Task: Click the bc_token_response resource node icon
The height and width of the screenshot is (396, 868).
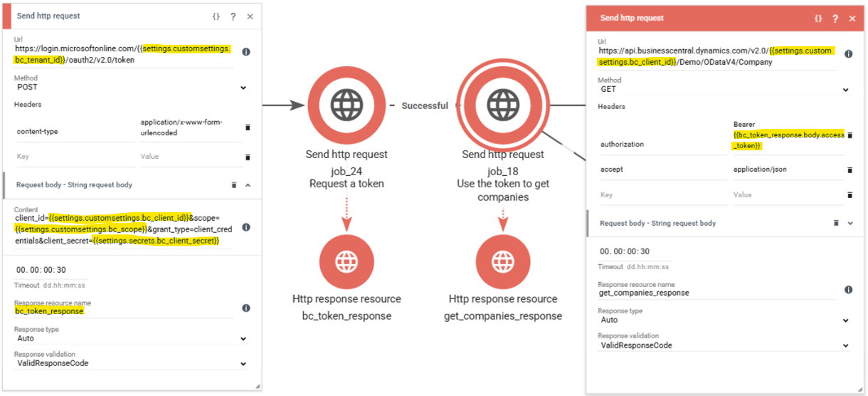Action: 346,259
